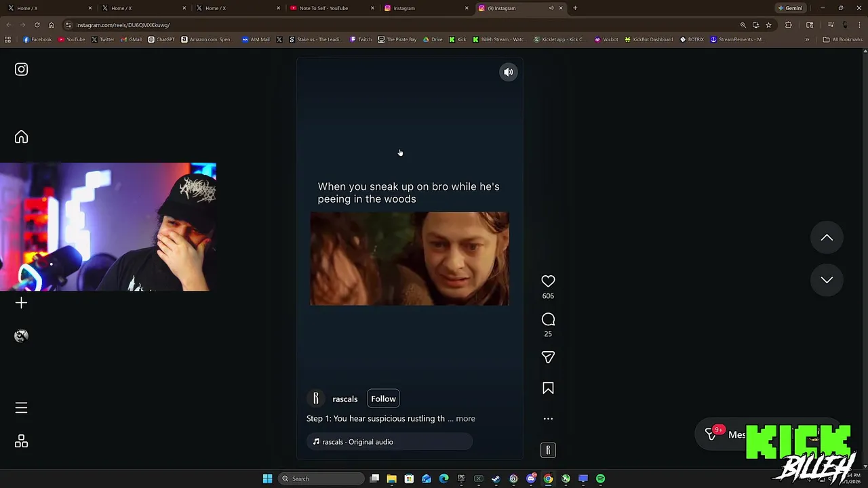Viewport: 868px width, 488px height.
Task: Go to the previous reel with the up chevron
Action: [827, 237]
